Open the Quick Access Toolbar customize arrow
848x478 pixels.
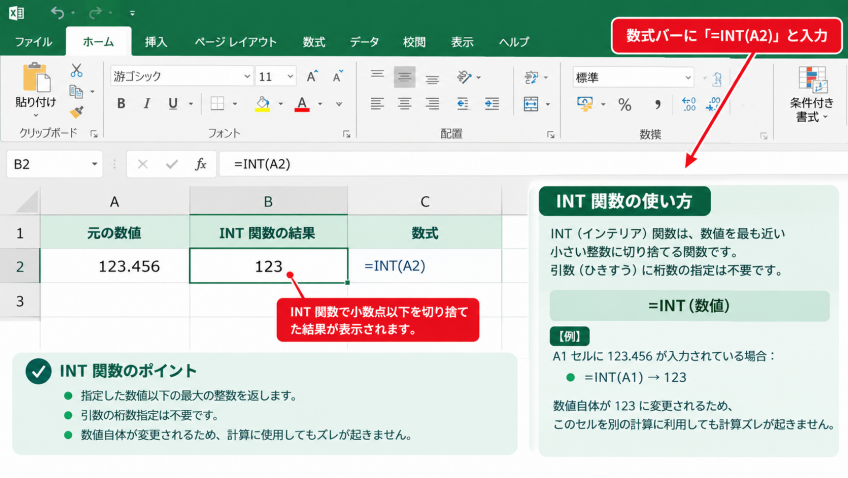point(132,13)
